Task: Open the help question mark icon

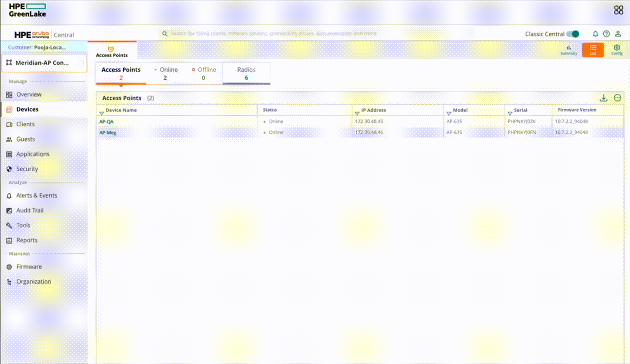Action: (x=606, y=34)
